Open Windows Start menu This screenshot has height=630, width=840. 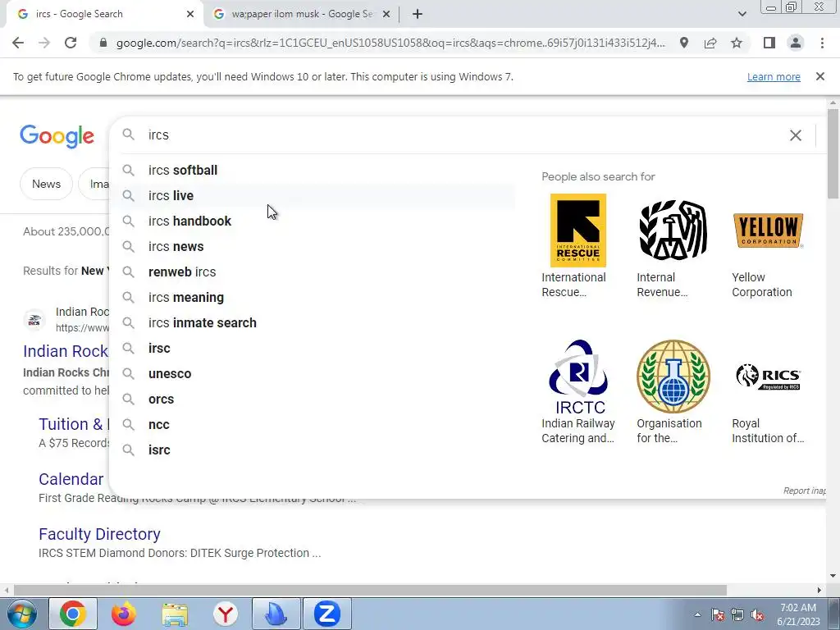[x=21, y=614]
